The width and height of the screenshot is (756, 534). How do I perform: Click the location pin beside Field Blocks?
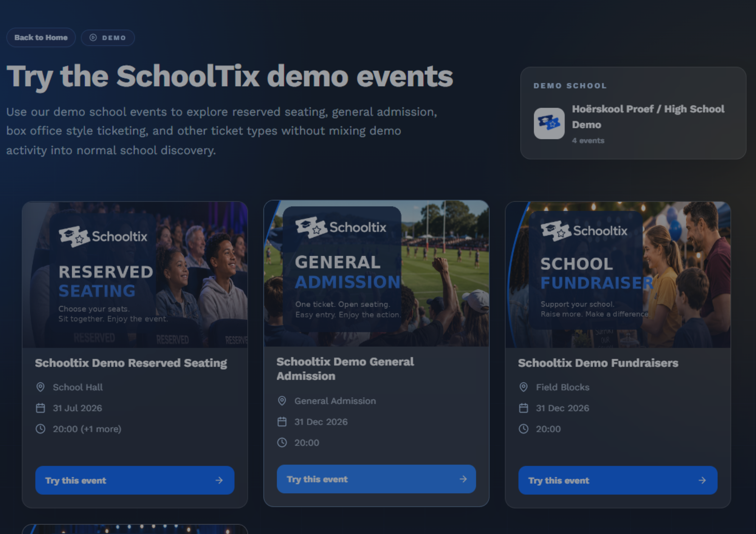click(x=524, y=387)
